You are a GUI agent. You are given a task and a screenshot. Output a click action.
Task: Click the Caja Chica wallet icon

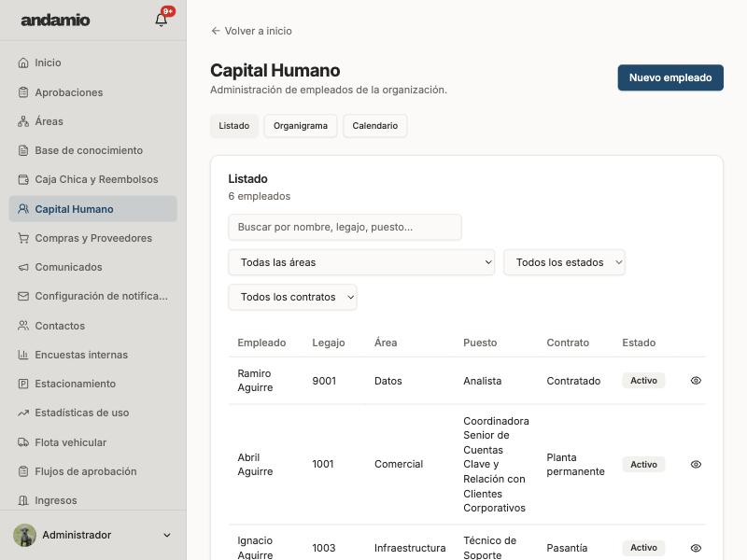click(22, 179)
